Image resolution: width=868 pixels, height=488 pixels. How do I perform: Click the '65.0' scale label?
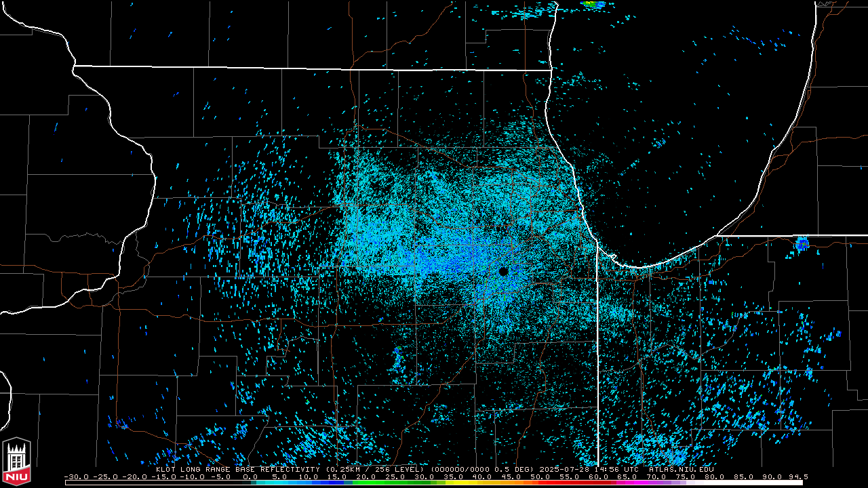click(x=629, y=476)
